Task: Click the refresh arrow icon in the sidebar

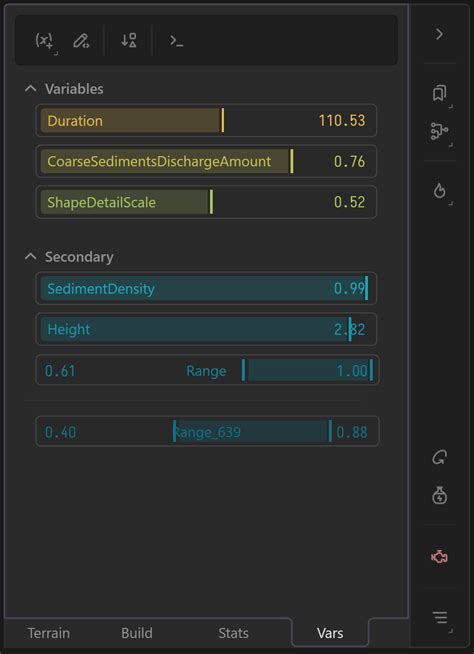Action: pos(439,458)
